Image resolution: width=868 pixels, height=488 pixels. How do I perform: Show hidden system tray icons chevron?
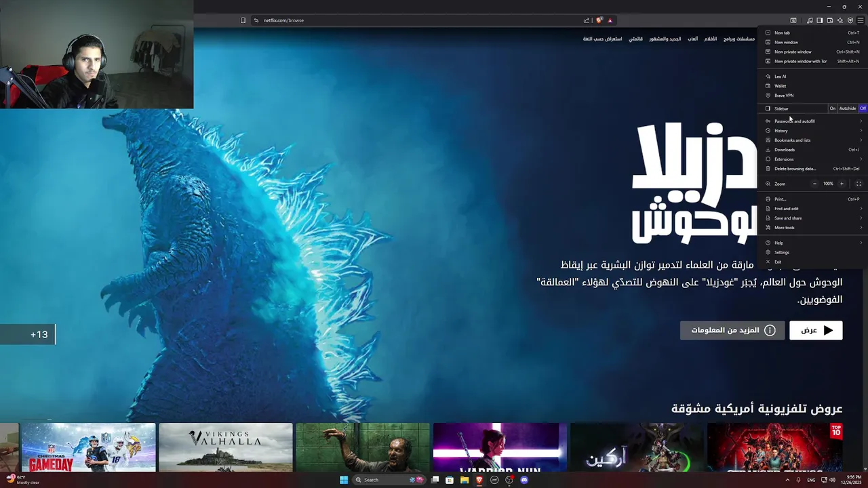point(787,480)
